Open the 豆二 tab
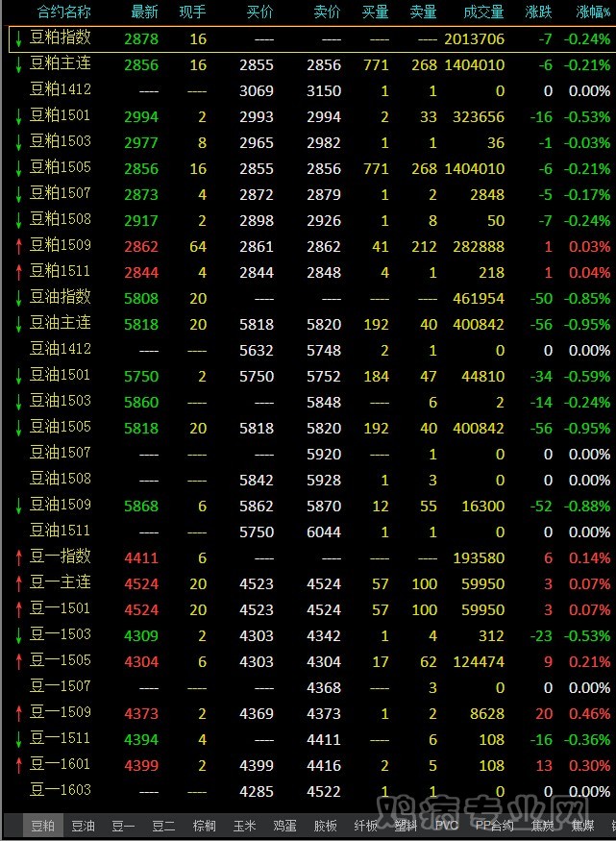616x841 pixels. coord(163,826)
